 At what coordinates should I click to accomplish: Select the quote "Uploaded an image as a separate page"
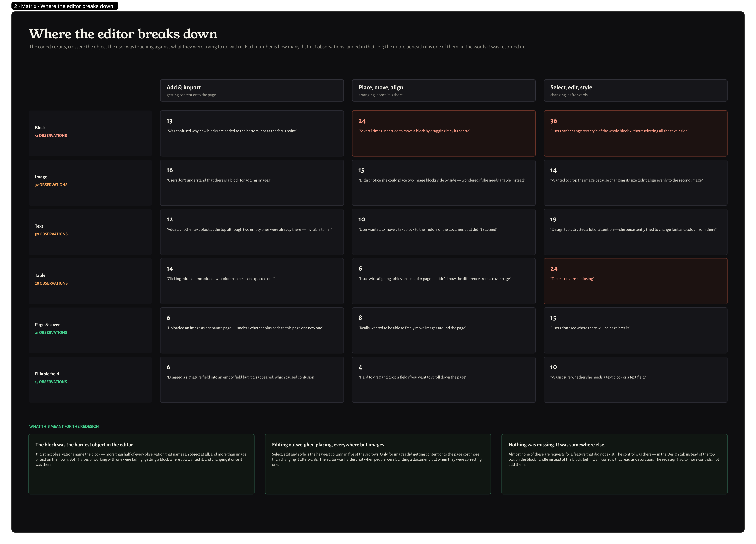click(x=245, y=328)
